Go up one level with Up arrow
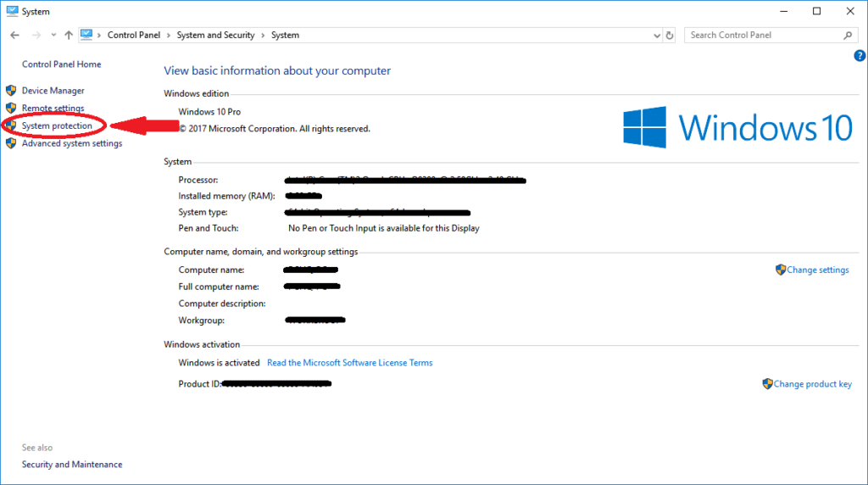 [68, 36]
